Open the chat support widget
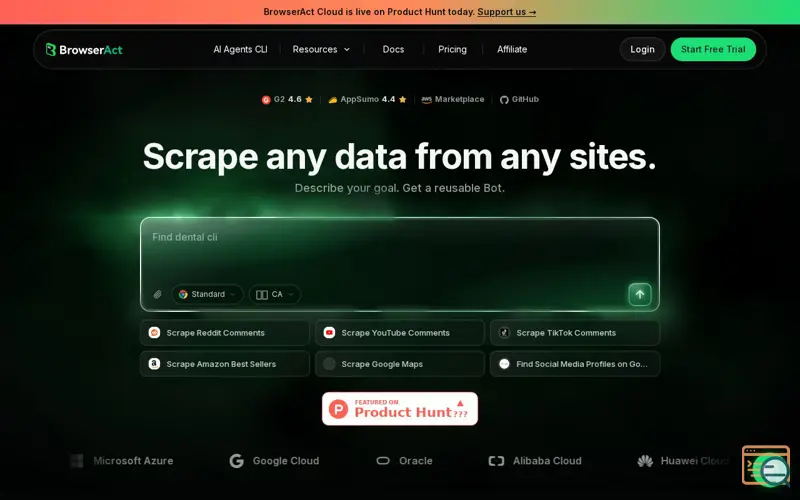This screenshot has width=800, height=500. click(x=766, y=465)
